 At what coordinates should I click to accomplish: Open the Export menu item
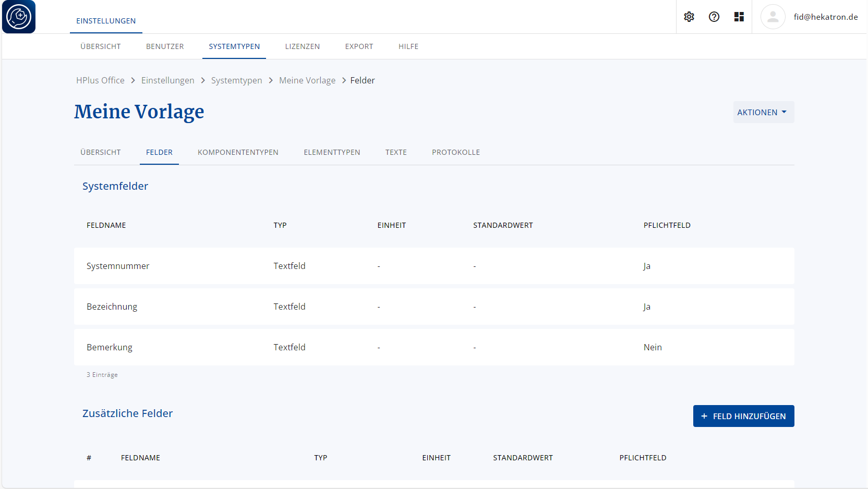tap(359, 46)
